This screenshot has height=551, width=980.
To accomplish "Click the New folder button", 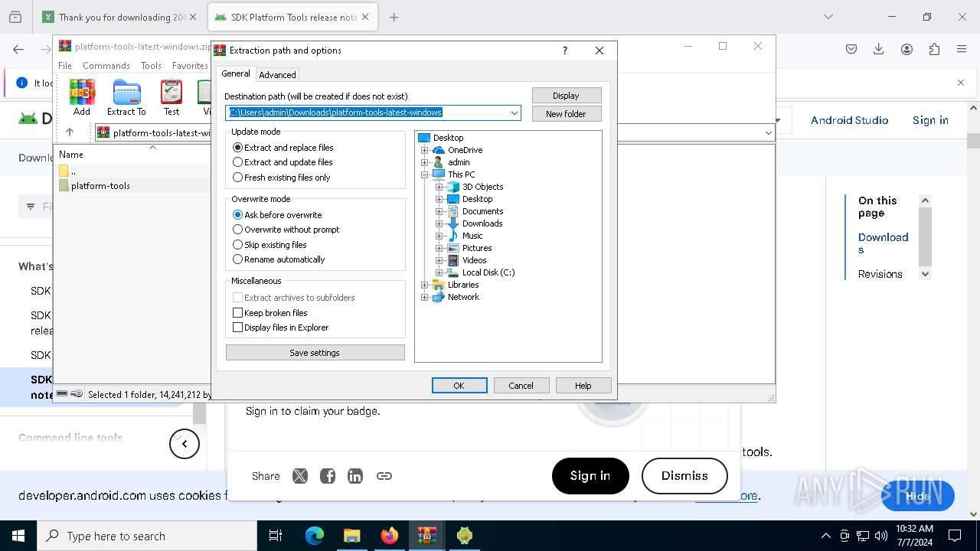I will pyautogui.click(x=567, y=114).
